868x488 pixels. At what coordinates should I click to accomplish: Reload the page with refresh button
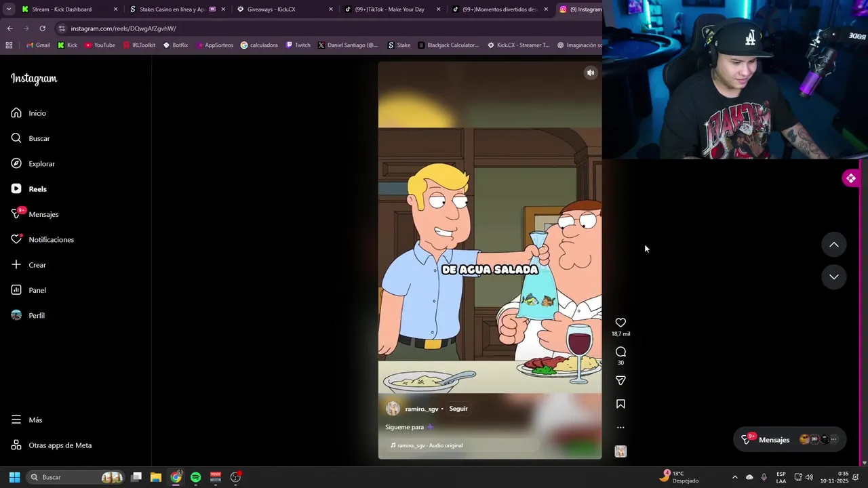42,28
